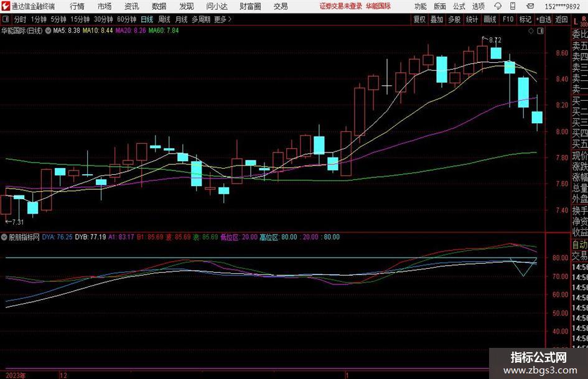Click the DYB: 77.19 indicator value
The height and width of the screenshot is (379, 588).
coord(90,237)
